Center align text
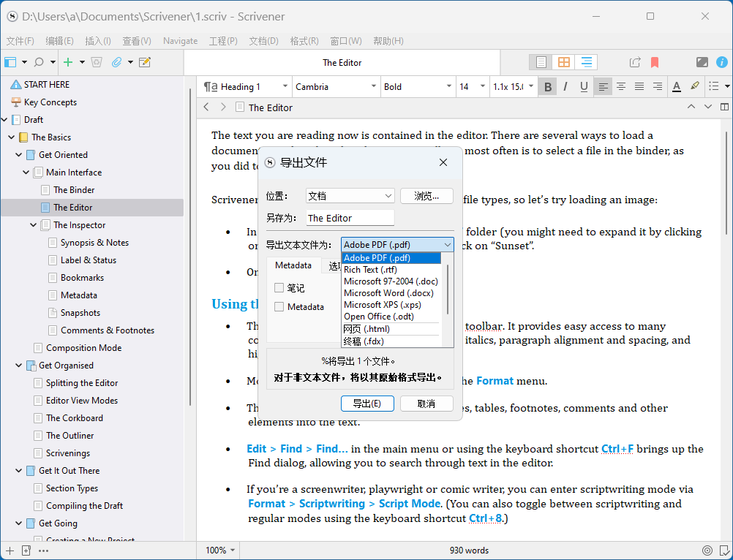Viewport: 733px width, 560px height. 621,87
